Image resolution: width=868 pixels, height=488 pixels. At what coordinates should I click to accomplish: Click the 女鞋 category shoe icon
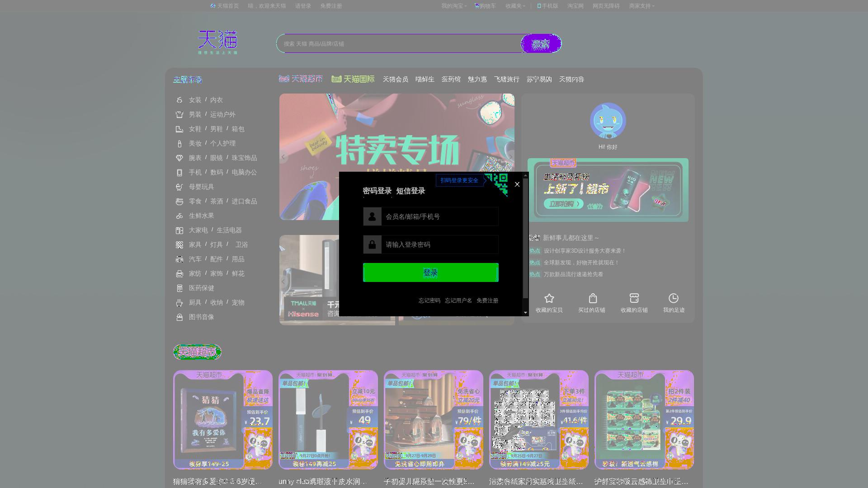pos(179,129)
